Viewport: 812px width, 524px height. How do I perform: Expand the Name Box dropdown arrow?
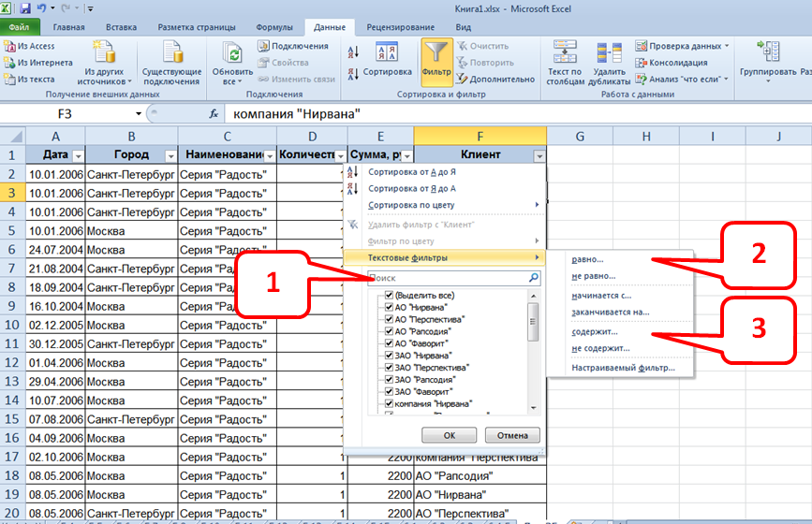click(140, 113)
